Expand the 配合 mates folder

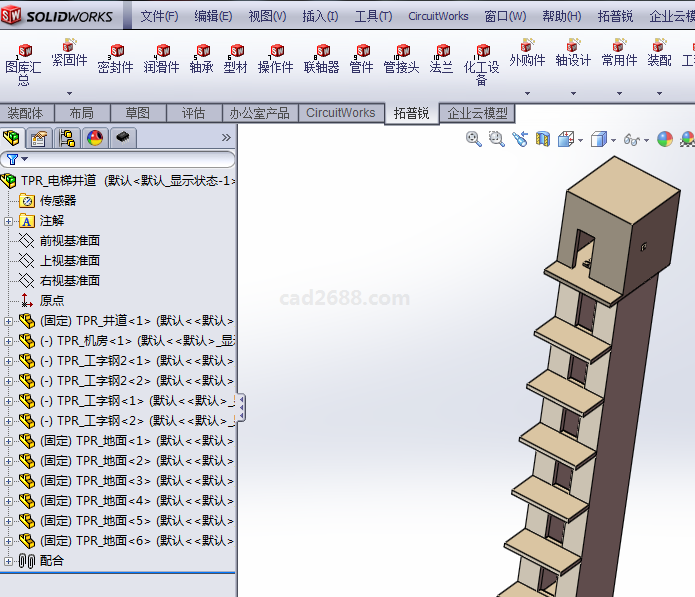coord(9,561)
